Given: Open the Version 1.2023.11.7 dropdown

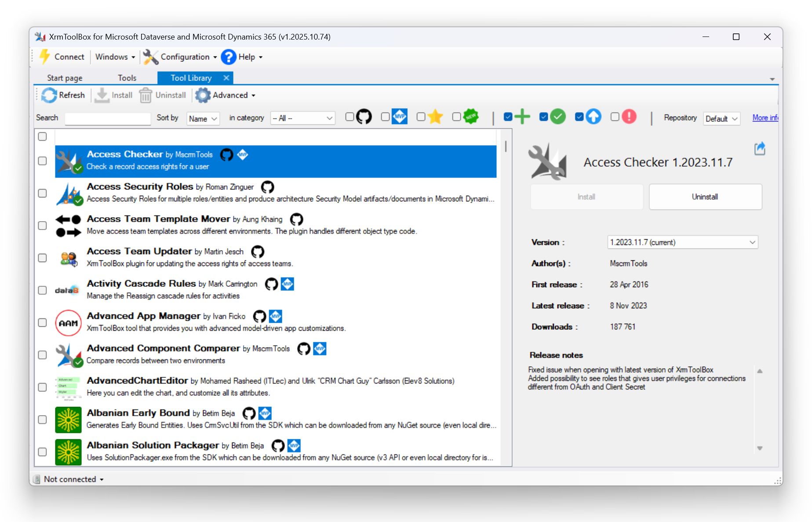Looking at the screenshot, I should click(x=683, y=242).
